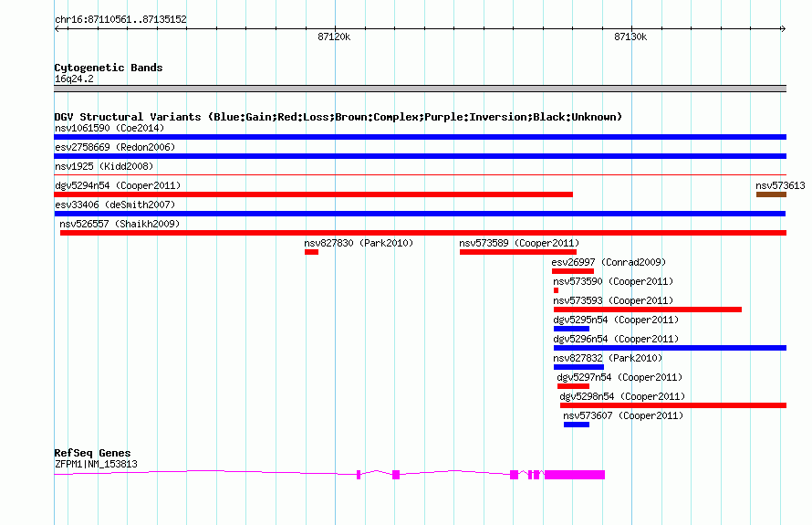The image size is (812, 525).
Task: Select the red dgv5298n54 loss bar
Action: 672,405
